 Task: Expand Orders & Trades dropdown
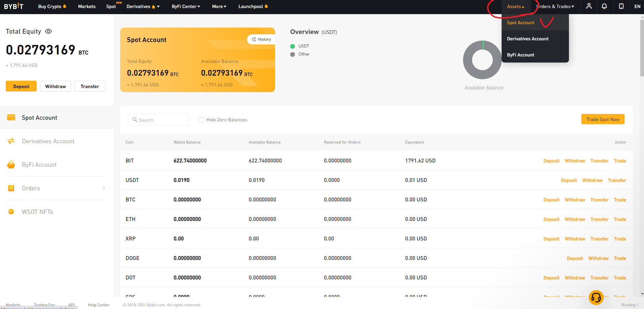(x=555, y=6)
